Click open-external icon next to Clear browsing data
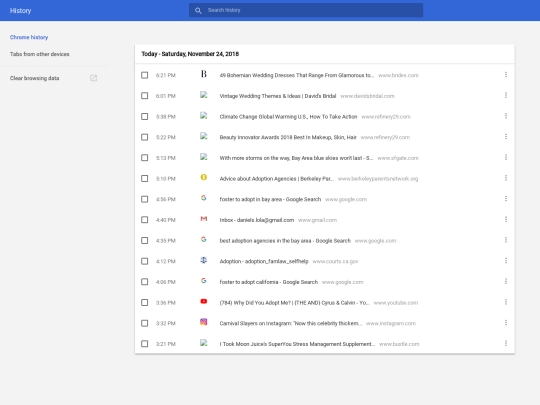Image resolution: width=540 pixels, height=405 pixels. tap(93, 78)
